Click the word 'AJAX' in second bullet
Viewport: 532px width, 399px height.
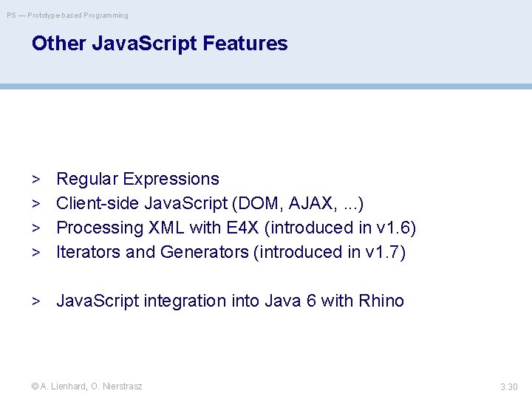pyautogui.click(x=312, y=204)
